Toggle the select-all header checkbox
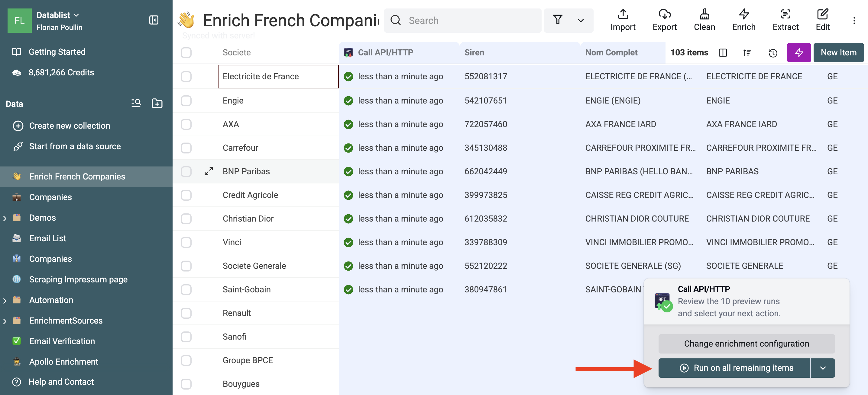Image resolution: width=868 pixels, height=395 pixels. pos(186,53)
